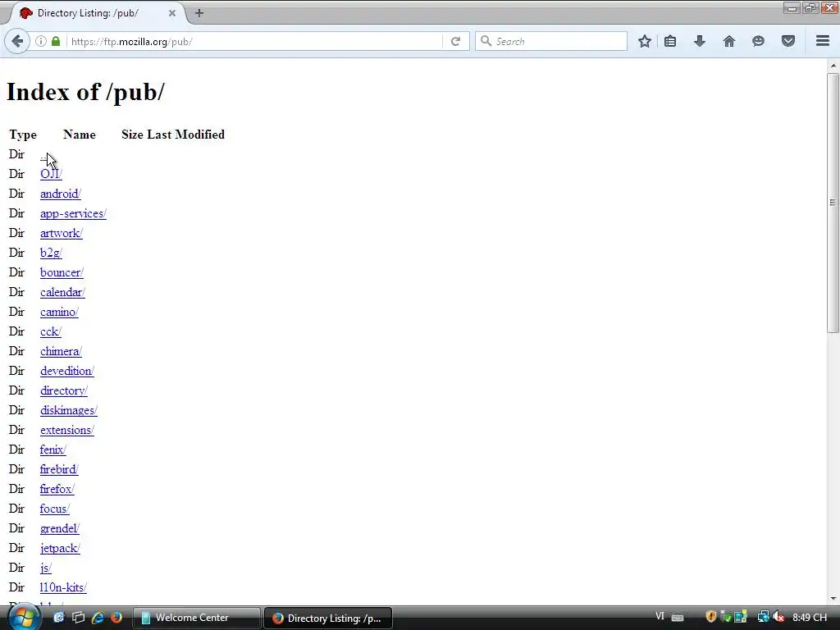Click the VI language indicator in tray
840x630 pixels.
660,617
